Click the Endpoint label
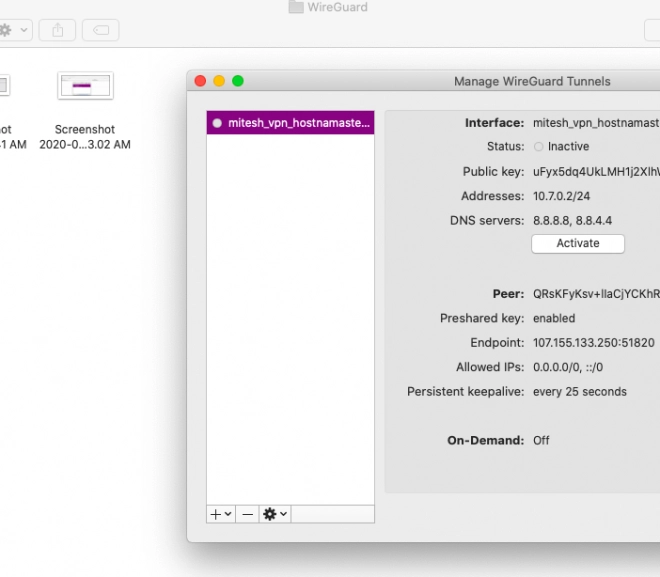Viewport: 660px width, 577px height. 497,343
